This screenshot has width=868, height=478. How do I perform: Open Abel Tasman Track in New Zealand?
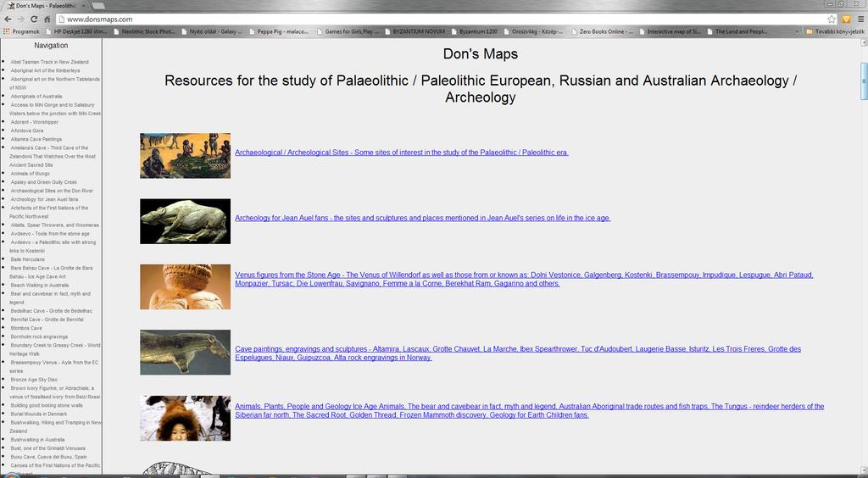tap(49, 62)
